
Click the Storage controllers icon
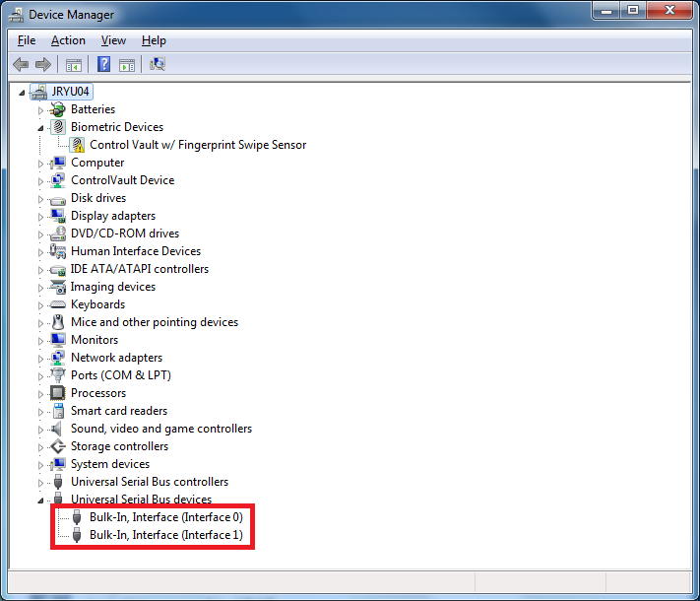tap(57, 446)
